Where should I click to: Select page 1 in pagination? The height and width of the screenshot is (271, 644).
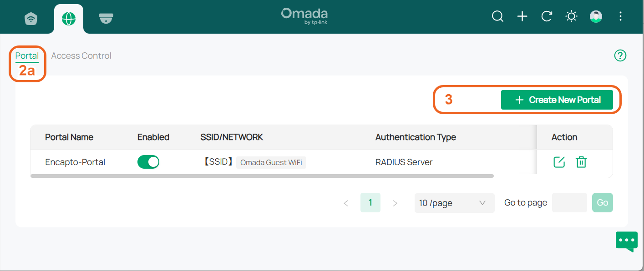point(370,203)
